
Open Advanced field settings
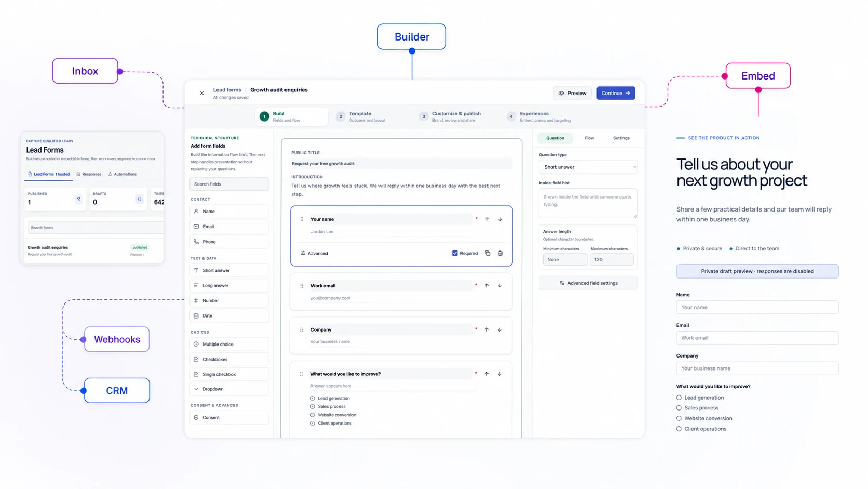pos(588,283)
